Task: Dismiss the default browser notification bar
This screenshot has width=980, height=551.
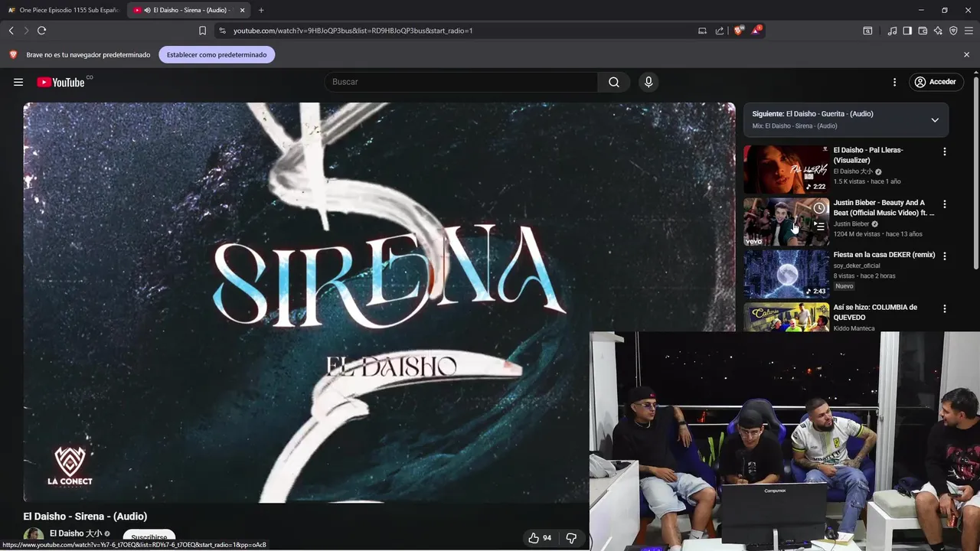Action: (966, 54)
